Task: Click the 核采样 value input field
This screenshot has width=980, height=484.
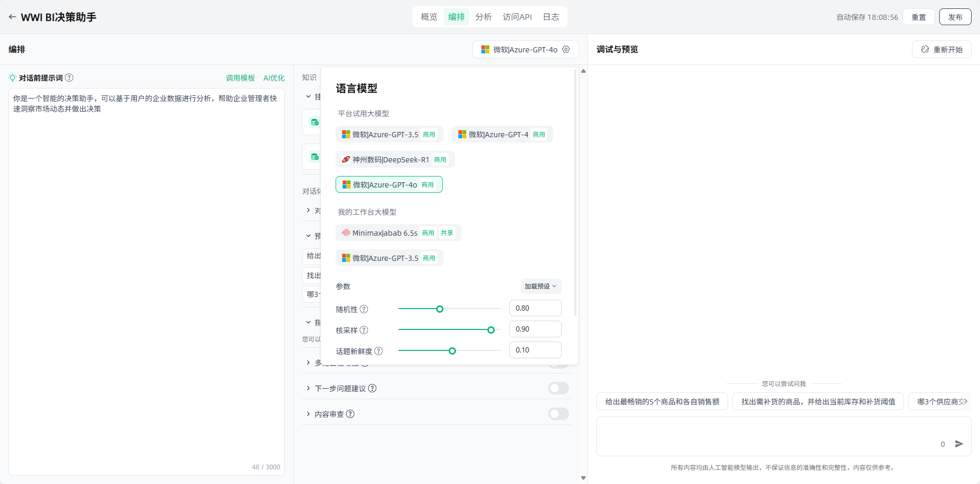Action: point(535,329)
